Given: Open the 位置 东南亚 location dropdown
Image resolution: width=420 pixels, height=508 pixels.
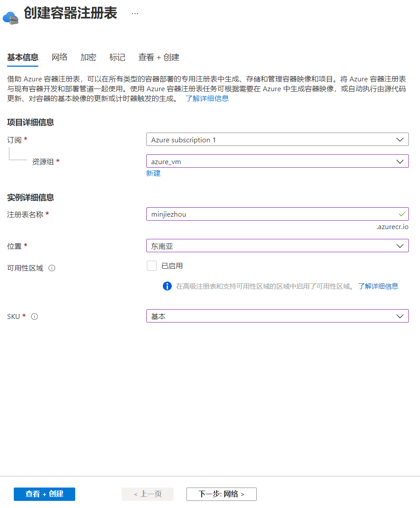Looking at the screenshot, I should pyautogui.click(x=278, y=246).
